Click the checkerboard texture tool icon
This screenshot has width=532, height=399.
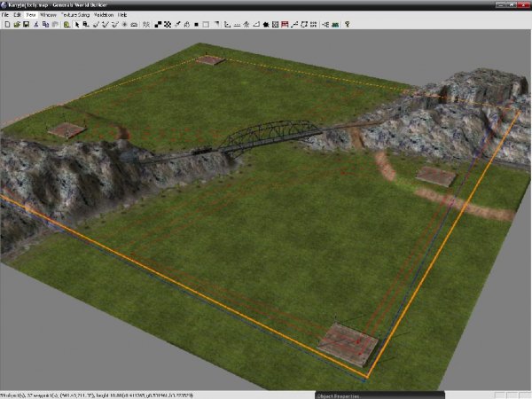(x=168, y=24)
